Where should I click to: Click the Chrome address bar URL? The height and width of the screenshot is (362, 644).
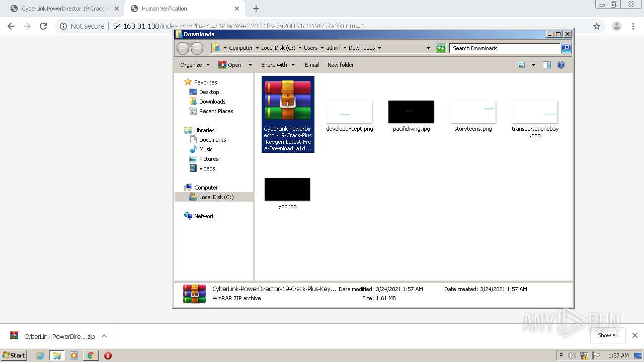238,26
